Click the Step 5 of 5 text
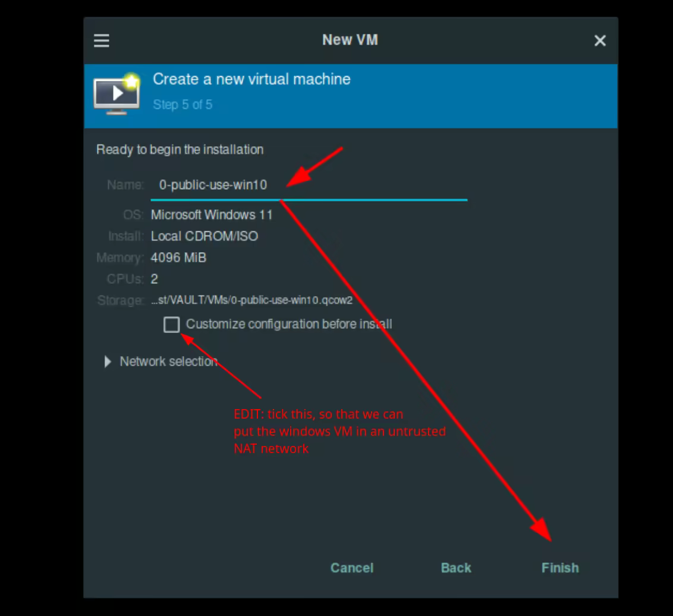 click(x=183, y=105)
